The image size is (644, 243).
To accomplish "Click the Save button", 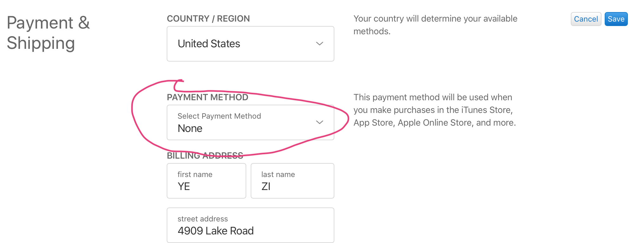I will point(616,19).
